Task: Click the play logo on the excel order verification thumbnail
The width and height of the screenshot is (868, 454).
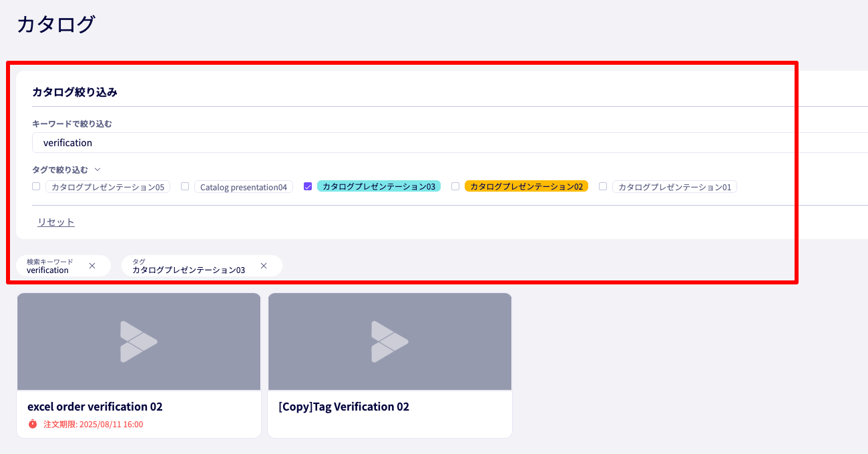Action: (x=139, y=342)
